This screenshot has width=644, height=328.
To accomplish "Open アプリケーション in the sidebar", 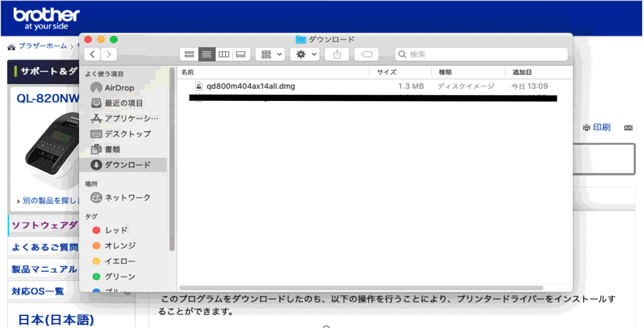I will [123, 119].
